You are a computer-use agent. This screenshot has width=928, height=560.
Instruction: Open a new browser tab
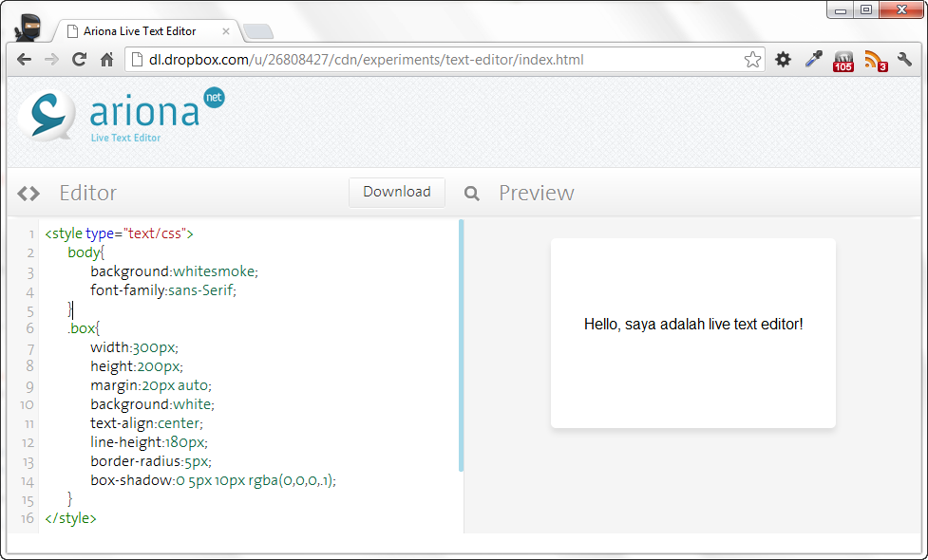pos(257,32)
